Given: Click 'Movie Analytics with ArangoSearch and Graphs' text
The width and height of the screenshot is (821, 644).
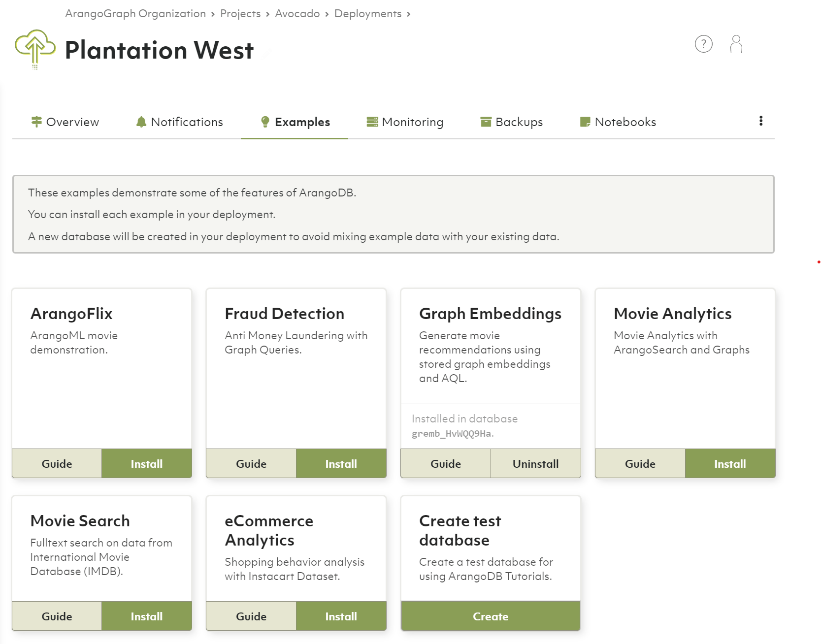Looking at the screenshot, I should pyautogui.click(x=682, y=342).
